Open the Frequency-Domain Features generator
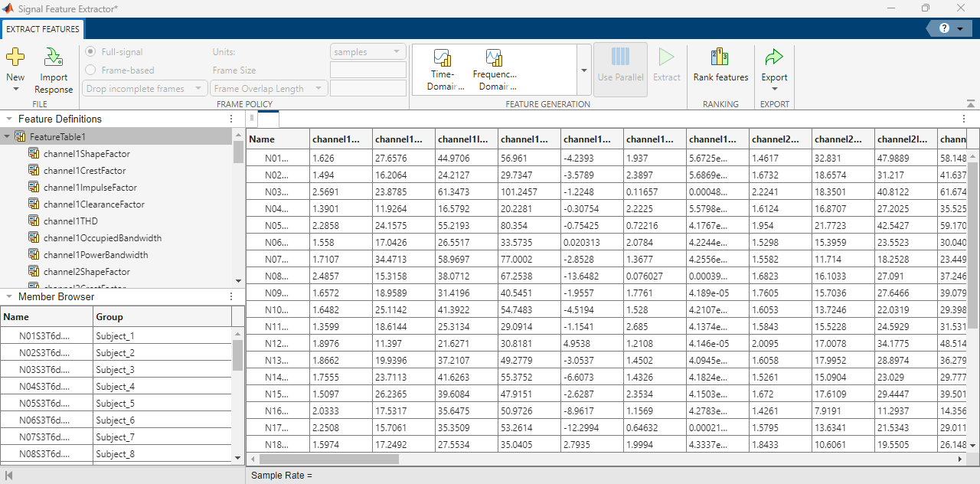This screenshot has height=484, width=980. tap(494, 69)
